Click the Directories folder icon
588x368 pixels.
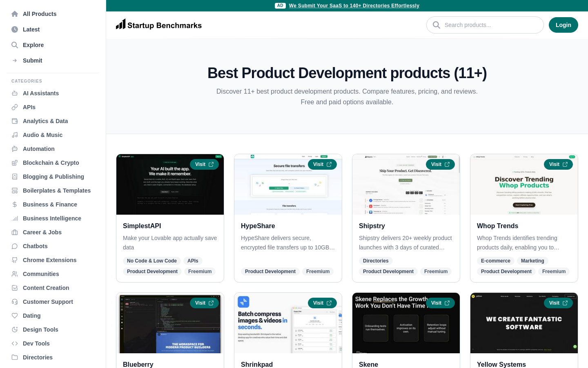pos(15,357)
